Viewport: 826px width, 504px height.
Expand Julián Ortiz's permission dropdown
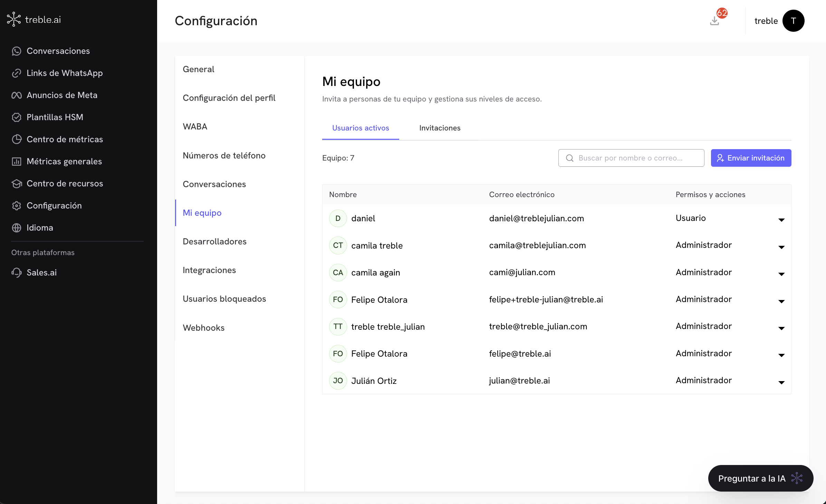tap(781, 382)
